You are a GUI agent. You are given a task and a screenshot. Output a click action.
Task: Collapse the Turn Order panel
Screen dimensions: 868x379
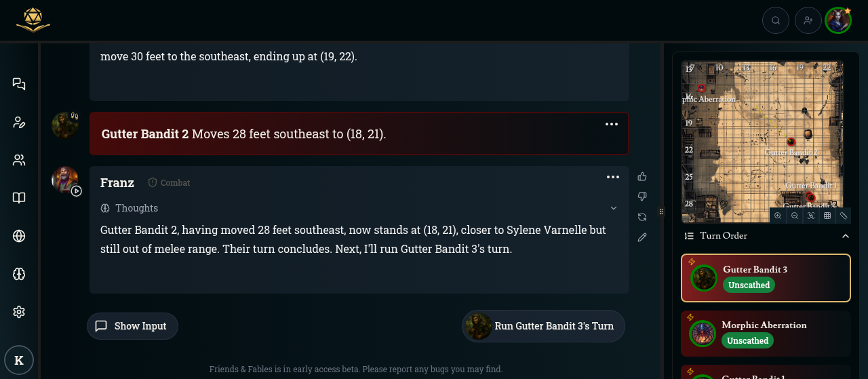coord(846,236)
